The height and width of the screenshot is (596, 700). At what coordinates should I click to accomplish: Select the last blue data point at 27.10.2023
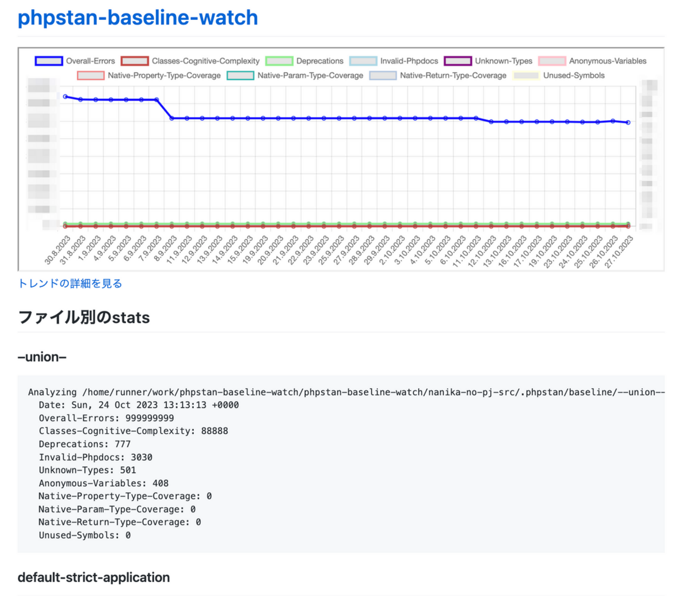pyautogui.click(x=628, y=123)
